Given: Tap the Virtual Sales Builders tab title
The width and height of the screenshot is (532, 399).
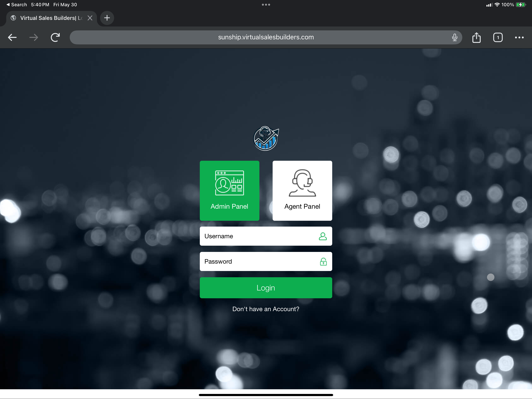Looking at the screenshot, I should 48,18.
